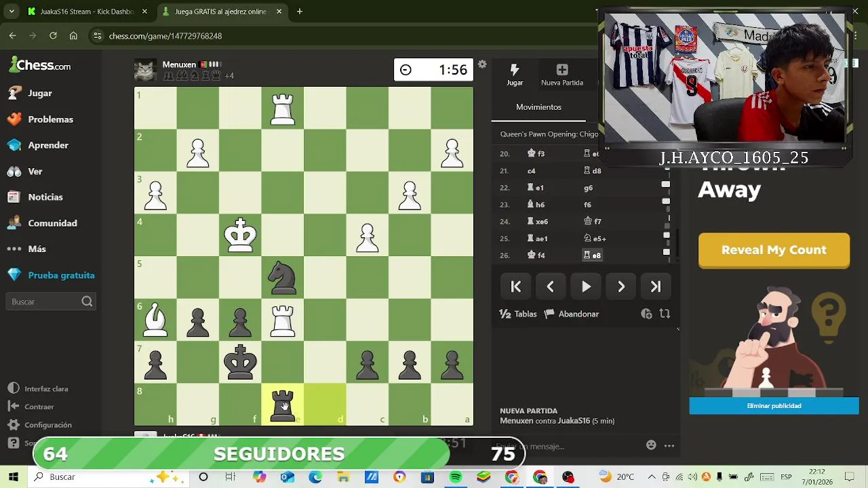Play the moves automatically
Viewport: 868px width, 488px height.
[586, 287]
